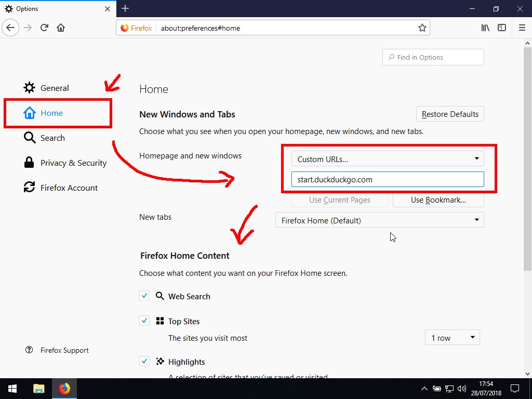Open the Action Center notifications icon

coord(515,389)
